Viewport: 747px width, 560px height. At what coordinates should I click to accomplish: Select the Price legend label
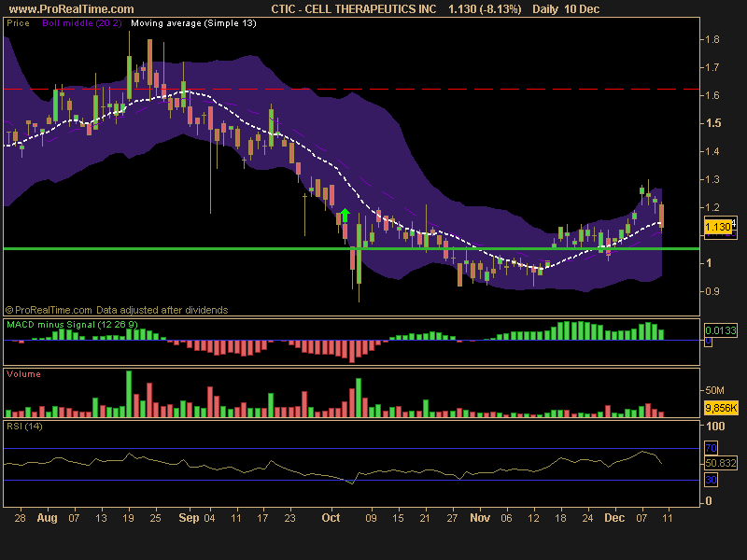pyautogui.click(x=18, y=23)
